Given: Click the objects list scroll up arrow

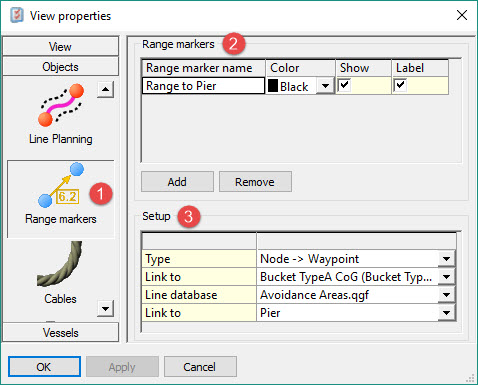Looking at the screenshot, I should (x=105, y=89).
